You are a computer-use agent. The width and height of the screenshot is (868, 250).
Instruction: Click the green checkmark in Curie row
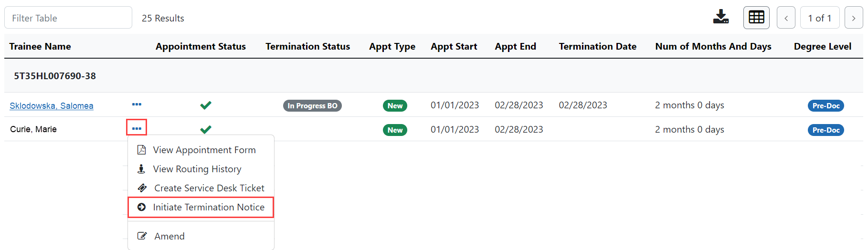pos(206,129)
